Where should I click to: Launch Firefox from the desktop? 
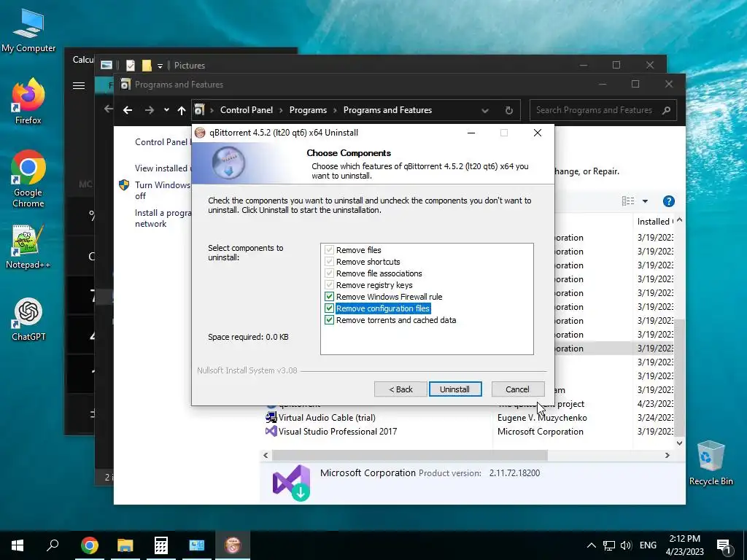[x=28, y=101]
